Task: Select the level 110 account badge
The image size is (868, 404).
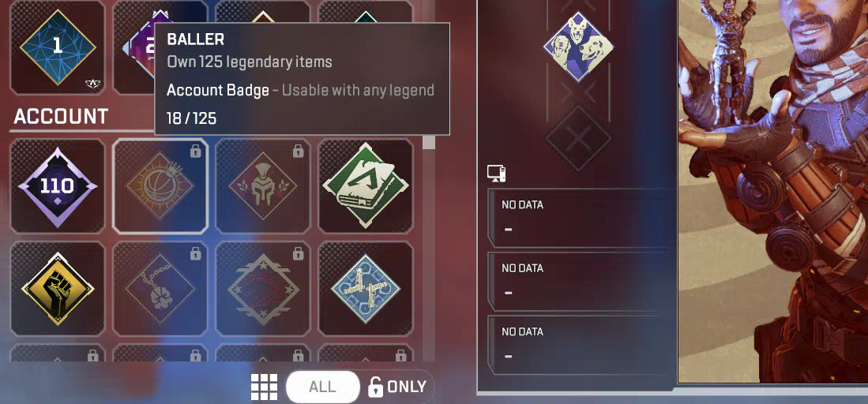Action: 58,186
